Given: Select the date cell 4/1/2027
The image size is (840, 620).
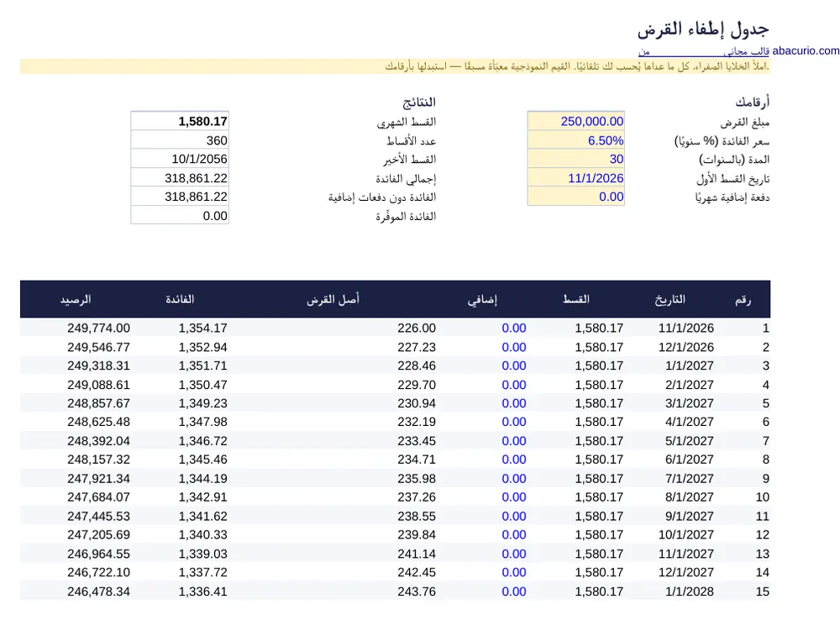Looking at the screenshot, I should coord(690,422).
